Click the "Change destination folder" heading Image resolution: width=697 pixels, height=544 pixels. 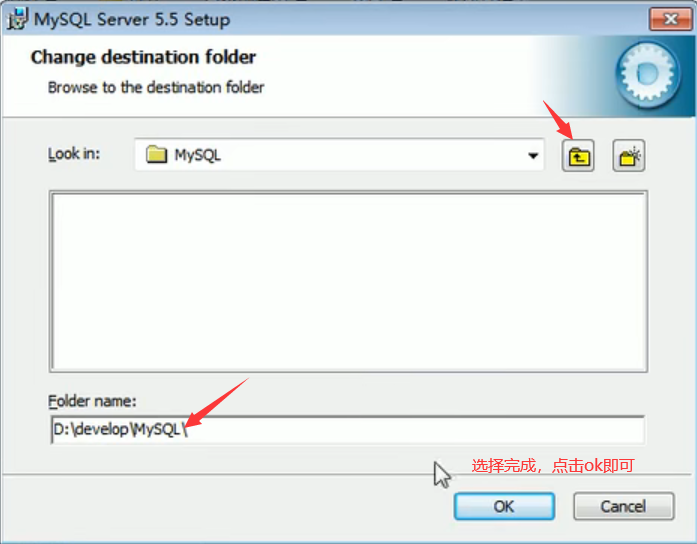143,57
